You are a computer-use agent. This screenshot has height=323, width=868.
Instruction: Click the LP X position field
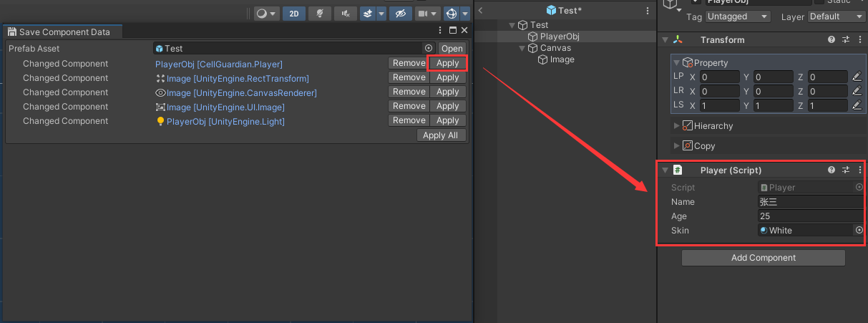pyautogui.click(x=720, y=77)
